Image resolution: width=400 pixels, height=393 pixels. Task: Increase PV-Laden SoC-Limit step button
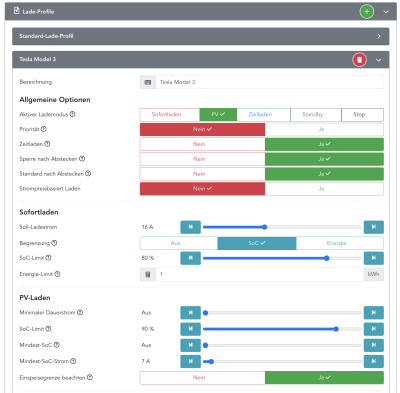point(374,329)
